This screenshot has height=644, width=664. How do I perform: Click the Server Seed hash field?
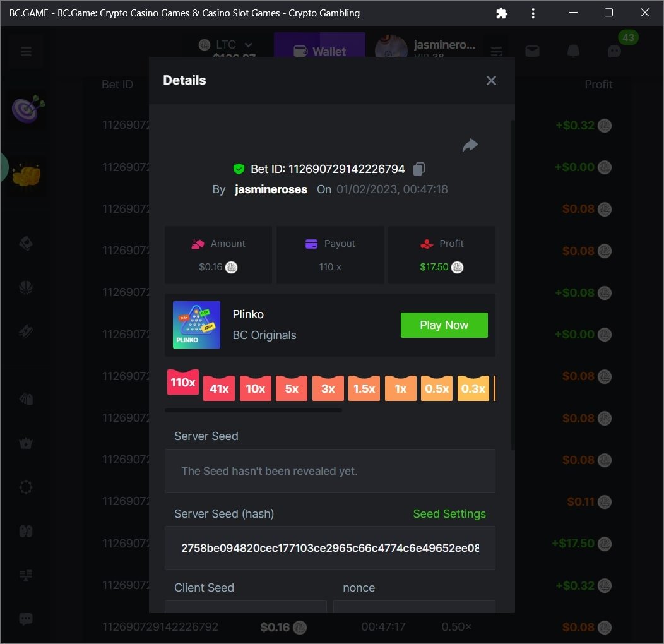click(x=329, y=548)
